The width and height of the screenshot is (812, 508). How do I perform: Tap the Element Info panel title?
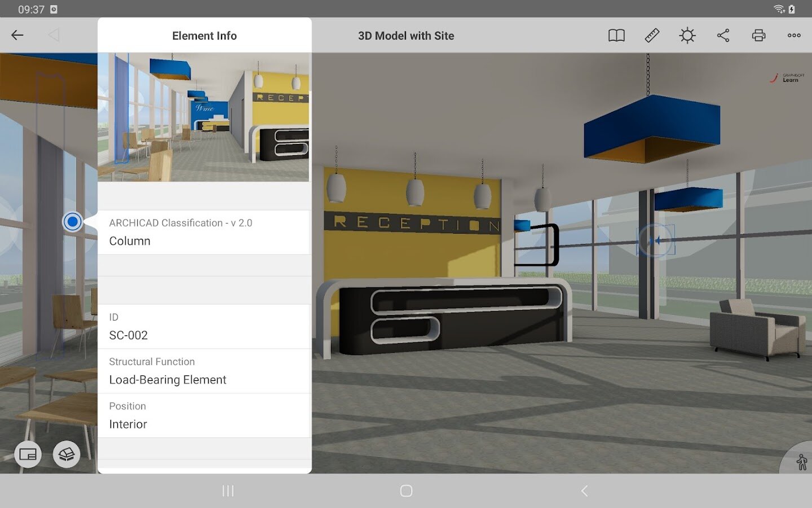[204, 36]
